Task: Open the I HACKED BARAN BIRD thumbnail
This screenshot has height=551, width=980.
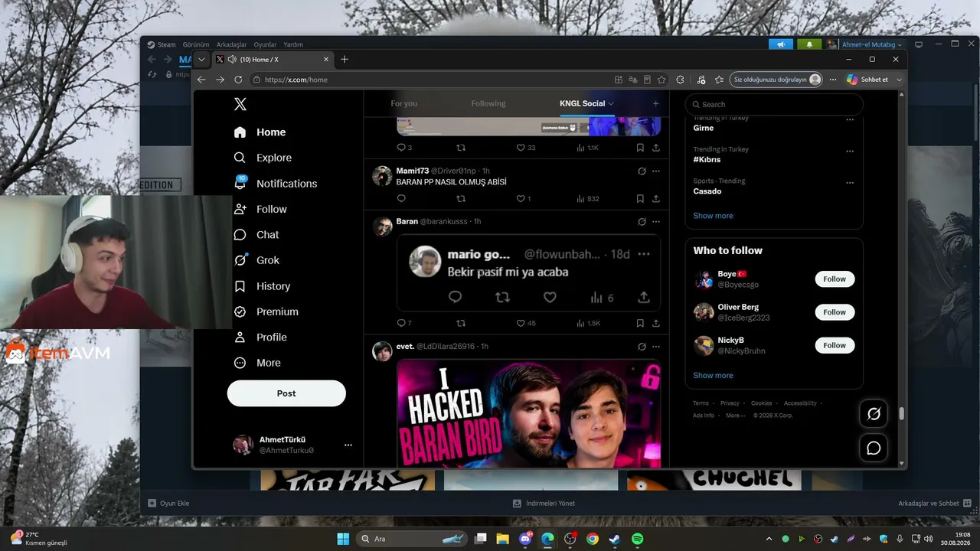Action: coord(528,414)
